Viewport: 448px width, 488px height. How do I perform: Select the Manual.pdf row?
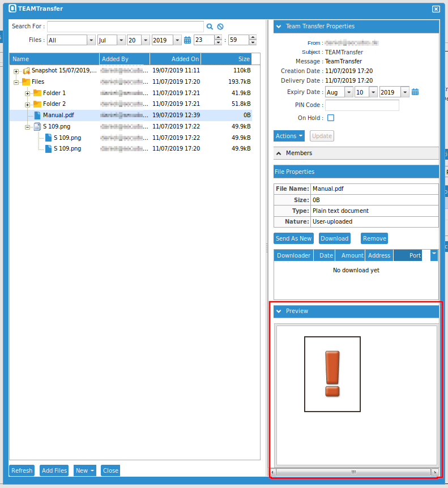[131, 115]
